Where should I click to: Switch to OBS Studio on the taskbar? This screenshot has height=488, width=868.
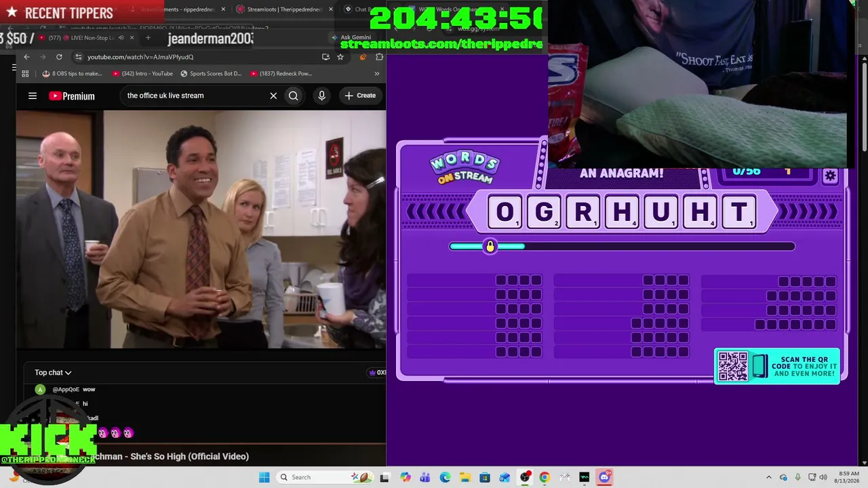[525, 477]
